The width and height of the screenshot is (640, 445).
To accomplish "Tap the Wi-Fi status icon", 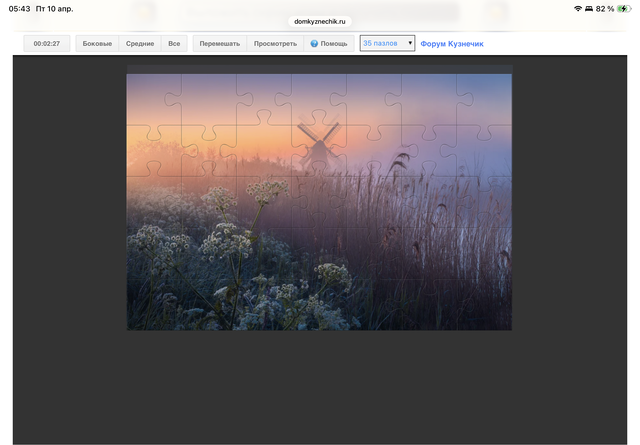I will (x=578, y=8).
